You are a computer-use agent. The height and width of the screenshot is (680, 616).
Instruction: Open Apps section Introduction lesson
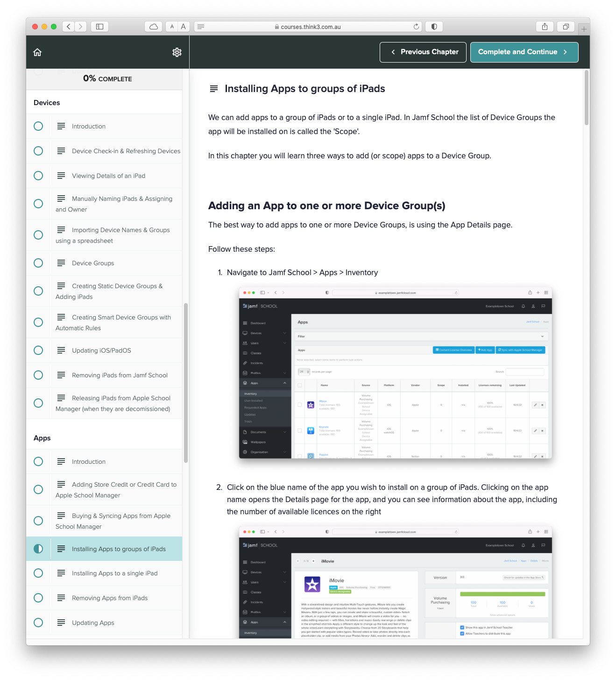click(x=104, y=461)
